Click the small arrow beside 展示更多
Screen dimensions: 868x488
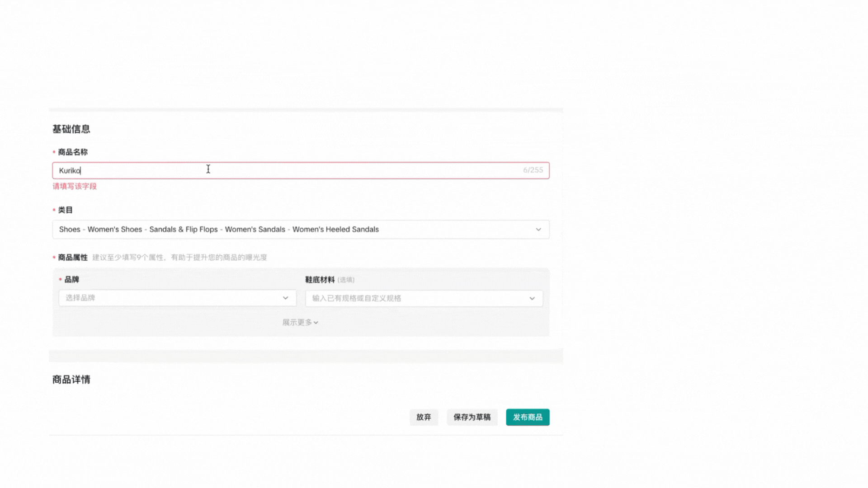tap(316, 323)
